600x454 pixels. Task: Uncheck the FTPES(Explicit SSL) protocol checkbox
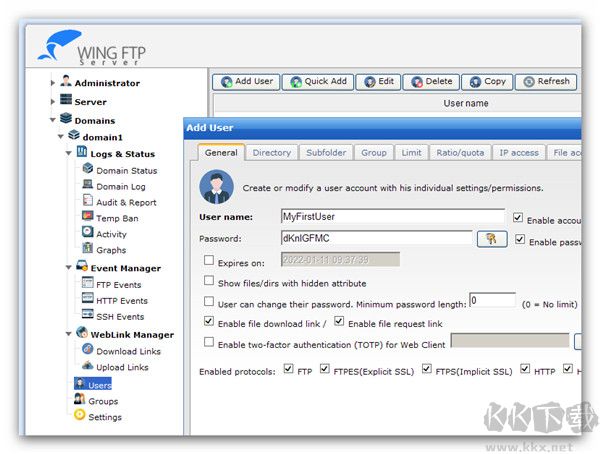[x=324, y=369]
